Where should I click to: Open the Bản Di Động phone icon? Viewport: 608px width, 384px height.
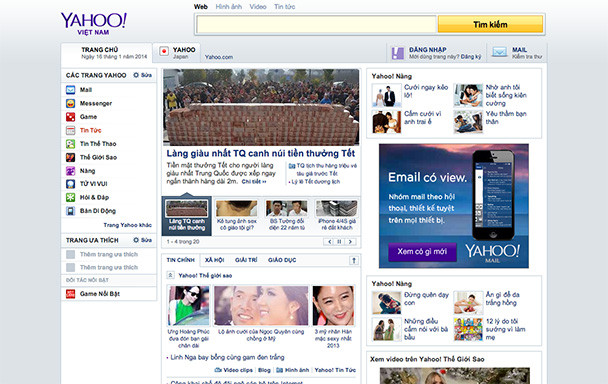point(70,211)
